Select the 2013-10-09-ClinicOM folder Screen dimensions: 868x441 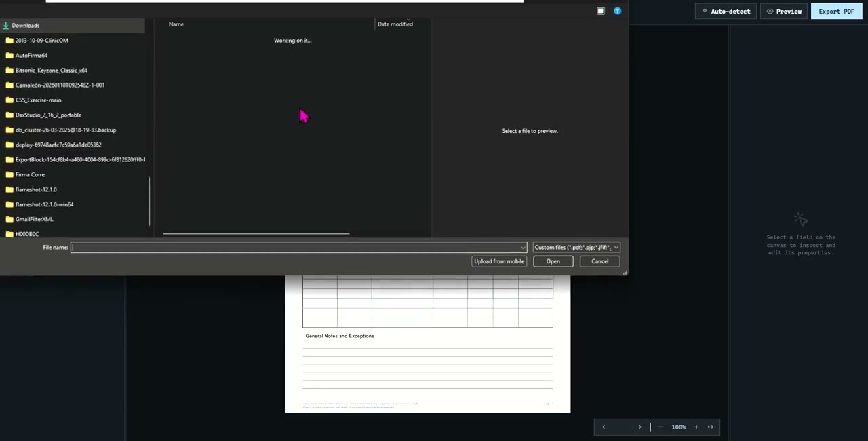pyautogui.click(x=41, y=41)
